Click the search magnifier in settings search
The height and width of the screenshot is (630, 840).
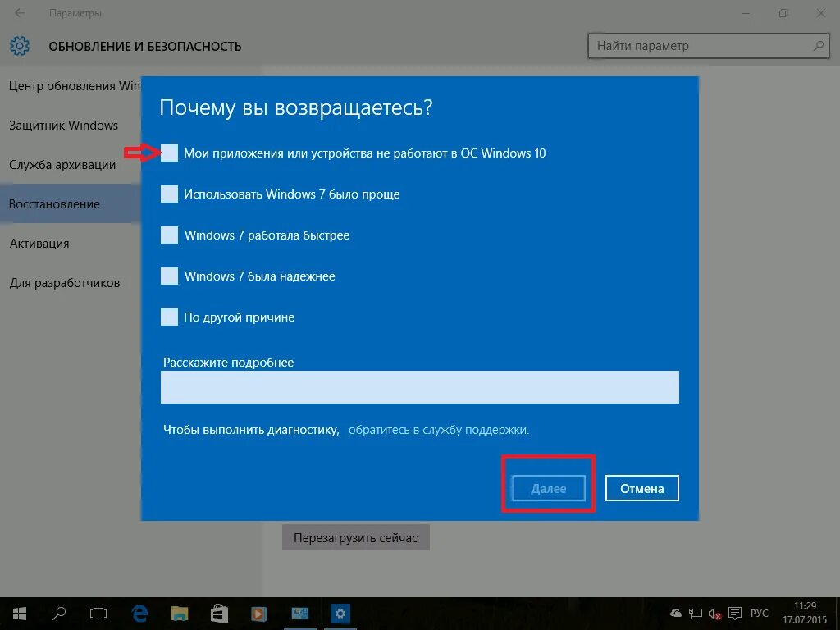[x=819, y=46]
